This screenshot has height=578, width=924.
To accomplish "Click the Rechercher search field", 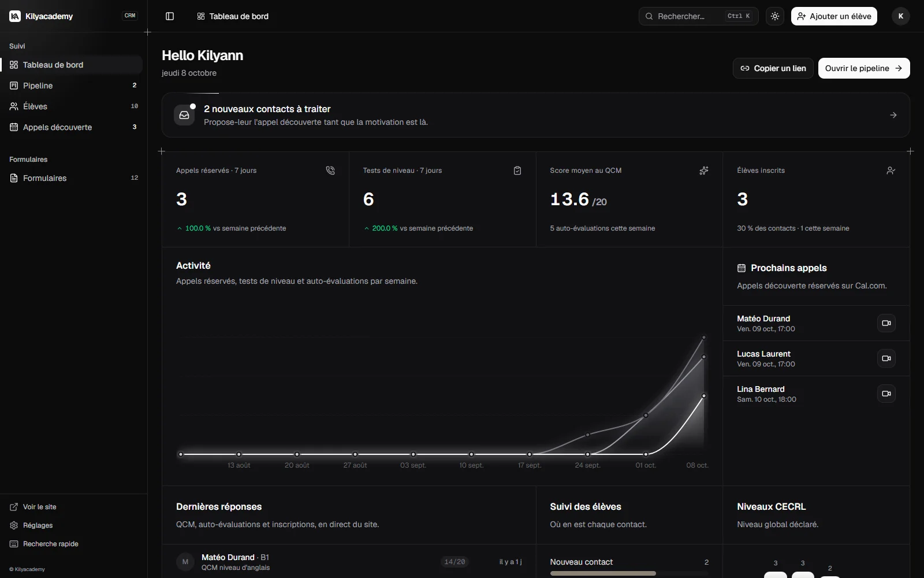I will point(699,16).
